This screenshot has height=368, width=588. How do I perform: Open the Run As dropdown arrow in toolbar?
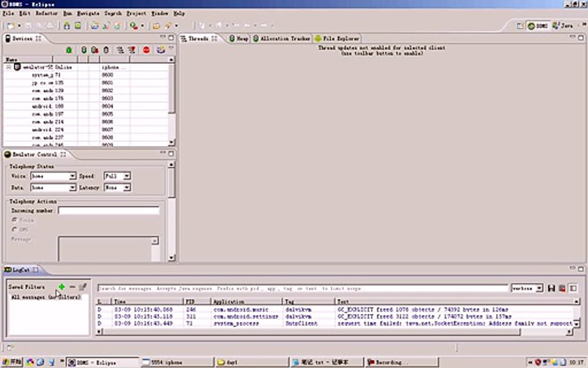(x=142, y=26)
